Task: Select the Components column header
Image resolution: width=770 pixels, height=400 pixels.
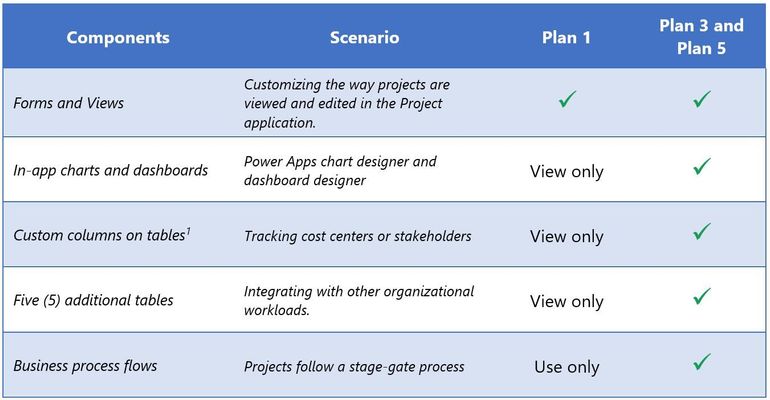Action: (118, 38)
